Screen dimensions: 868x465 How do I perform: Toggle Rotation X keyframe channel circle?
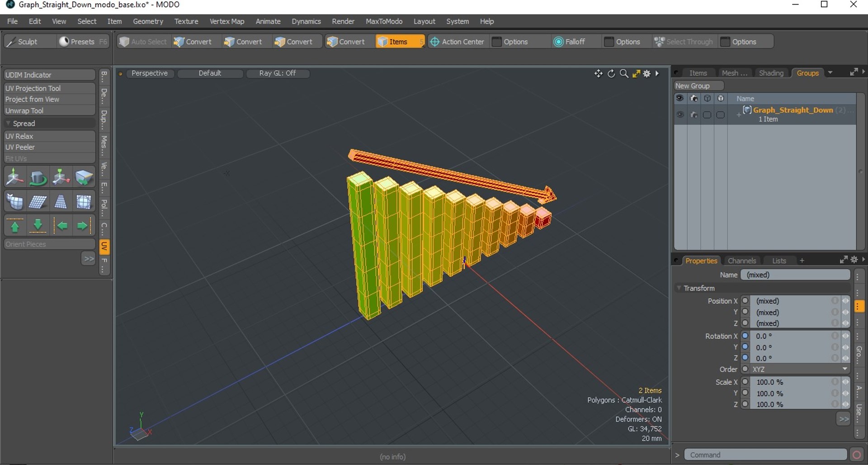click(745, 336)
